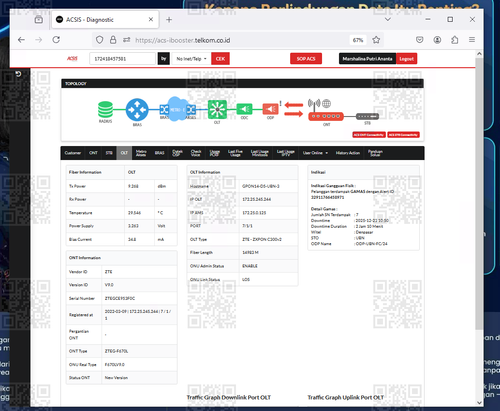Open the History Action tab
Screen dimensions: 500x411
click(348, 153)
